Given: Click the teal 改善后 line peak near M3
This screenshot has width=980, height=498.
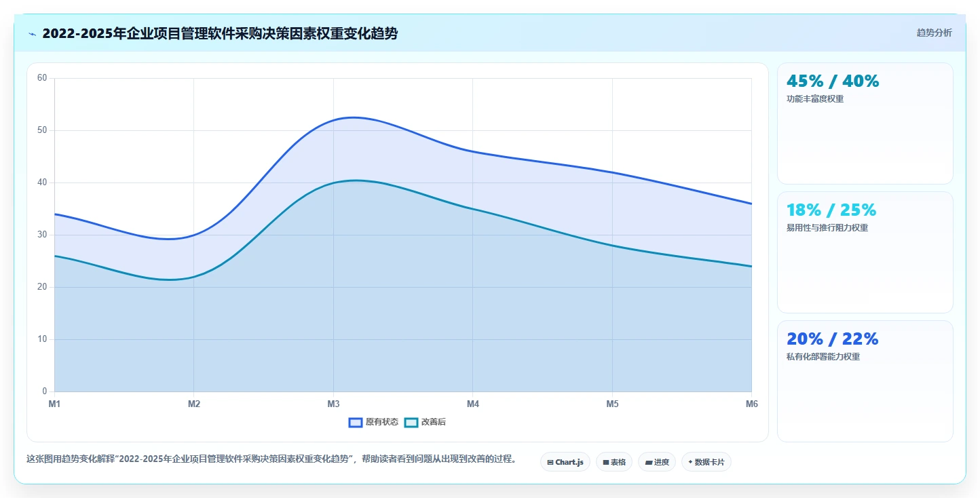Looking at the screenshot, I should pos(356,180).
